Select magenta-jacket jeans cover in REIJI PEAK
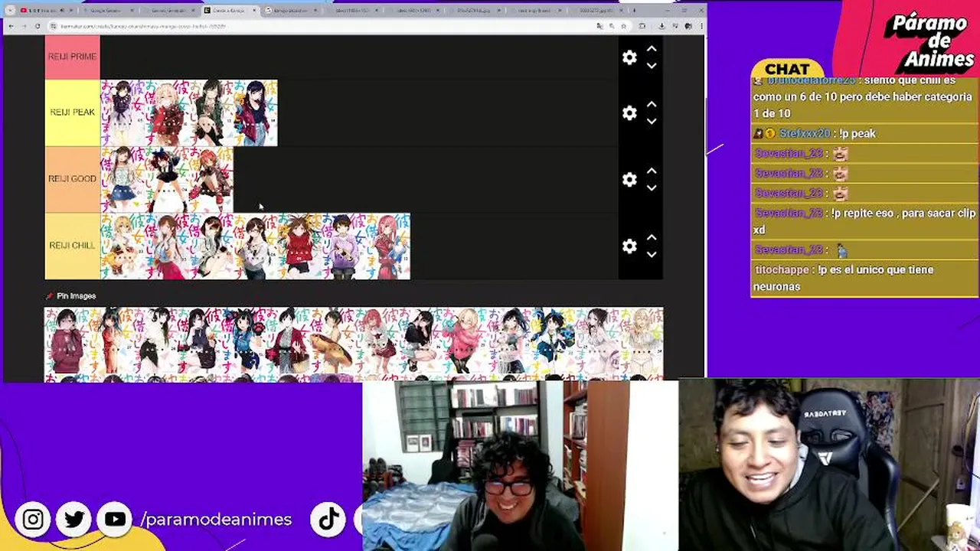 click(x=255, y=112)
